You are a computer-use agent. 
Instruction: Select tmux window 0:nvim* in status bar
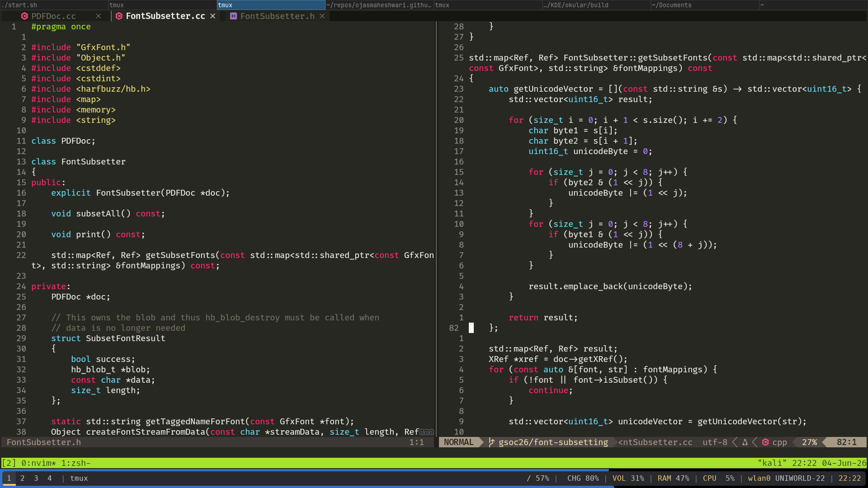pos(39,463)
